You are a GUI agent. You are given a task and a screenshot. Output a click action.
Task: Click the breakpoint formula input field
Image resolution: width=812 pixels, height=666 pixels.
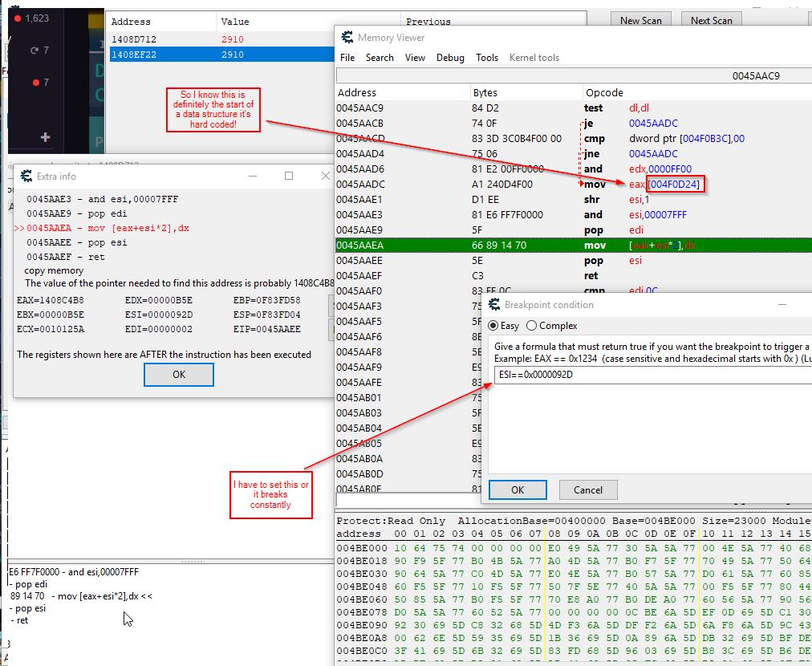650,375
